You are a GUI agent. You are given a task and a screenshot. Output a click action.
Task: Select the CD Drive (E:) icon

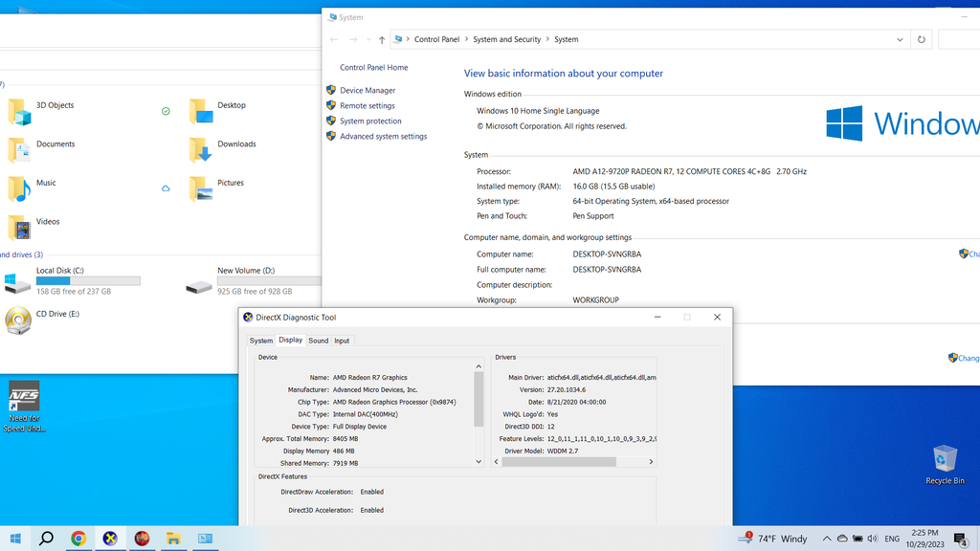(x=18, y=320)
